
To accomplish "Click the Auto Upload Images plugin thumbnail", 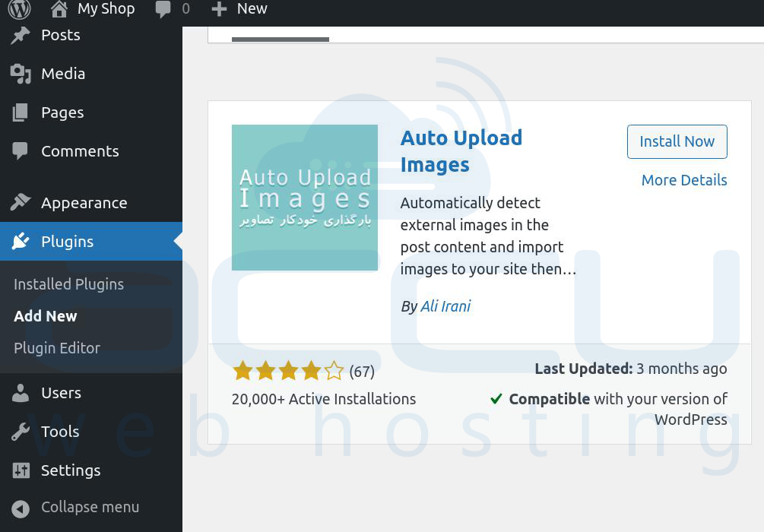I will (x=305, y=198).
